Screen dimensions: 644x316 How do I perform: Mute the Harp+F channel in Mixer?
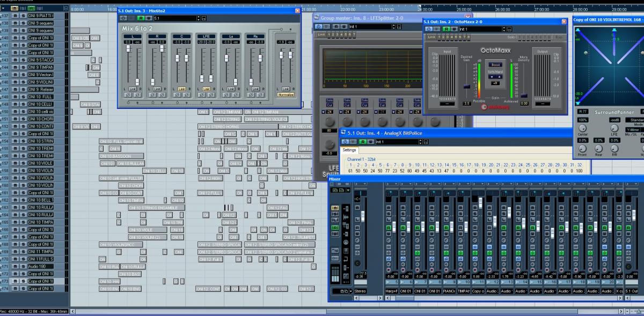[x=389, y=208]
